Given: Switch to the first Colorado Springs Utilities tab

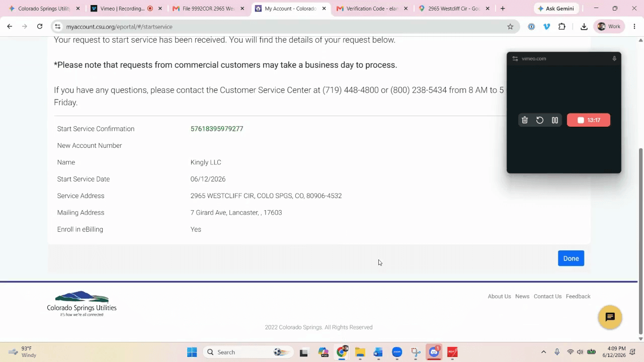Looking at the screenshot, I should [44, 9].
